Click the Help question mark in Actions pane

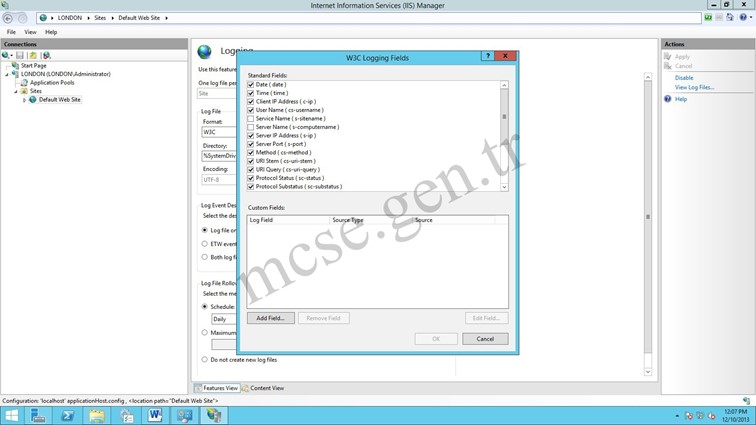pyautogui.click(x=667, y=99)
